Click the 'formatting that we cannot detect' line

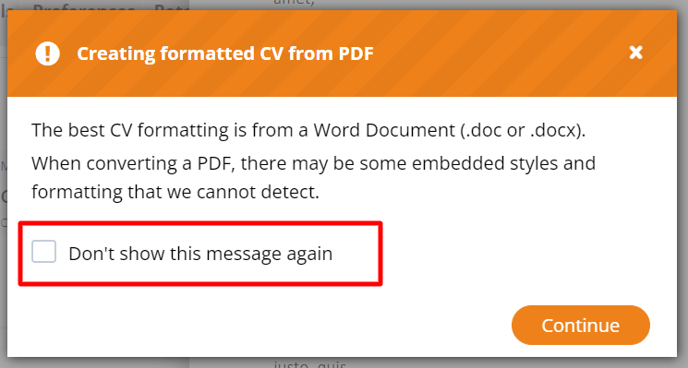tap(175, 192)
